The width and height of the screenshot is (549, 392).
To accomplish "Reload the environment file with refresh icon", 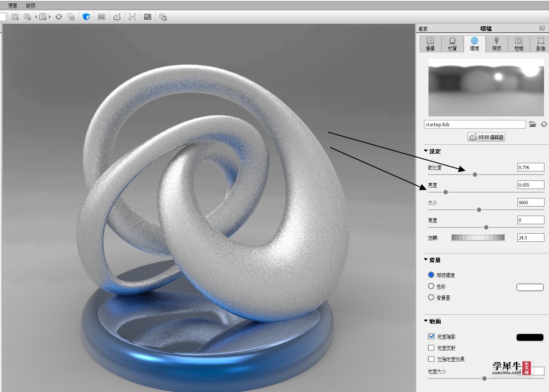I will coord(544,124).
